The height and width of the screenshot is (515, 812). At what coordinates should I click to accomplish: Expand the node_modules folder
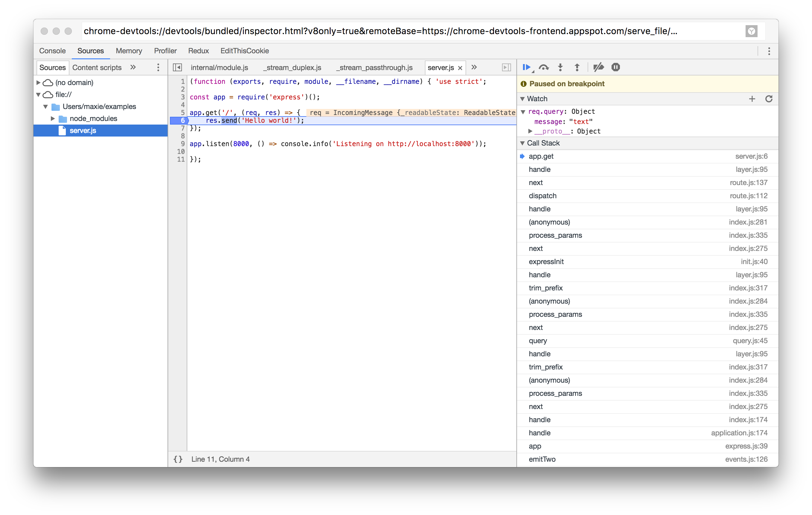tap(53, 119)
